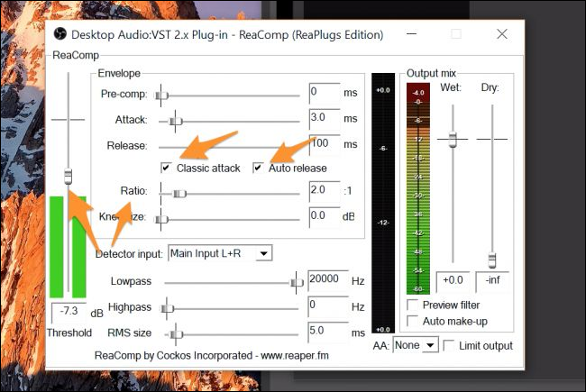Click the Pre-comp ms value field
The width and height of the screenshot is (586, 392).
(x=325, y=93)
